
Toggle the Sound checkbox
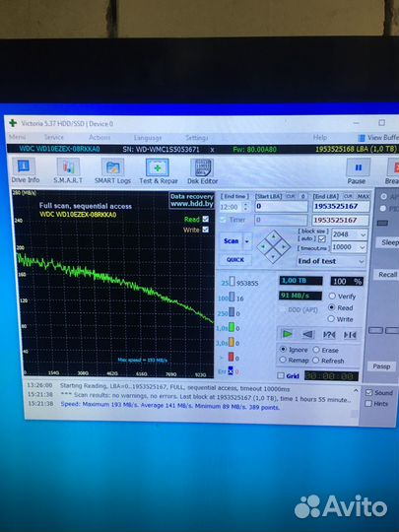368,393
